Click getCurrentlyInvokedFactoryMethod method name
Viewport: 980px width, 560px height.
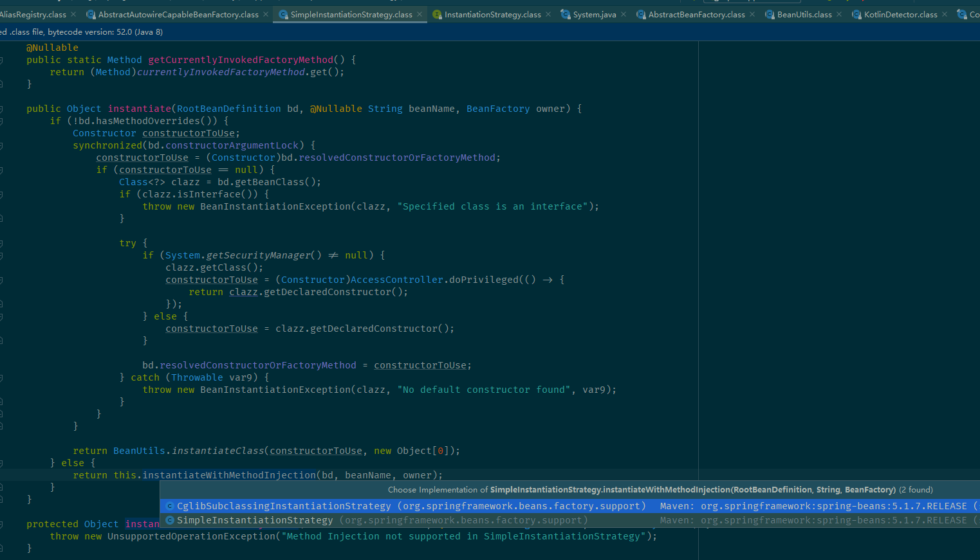coord(241,60)
